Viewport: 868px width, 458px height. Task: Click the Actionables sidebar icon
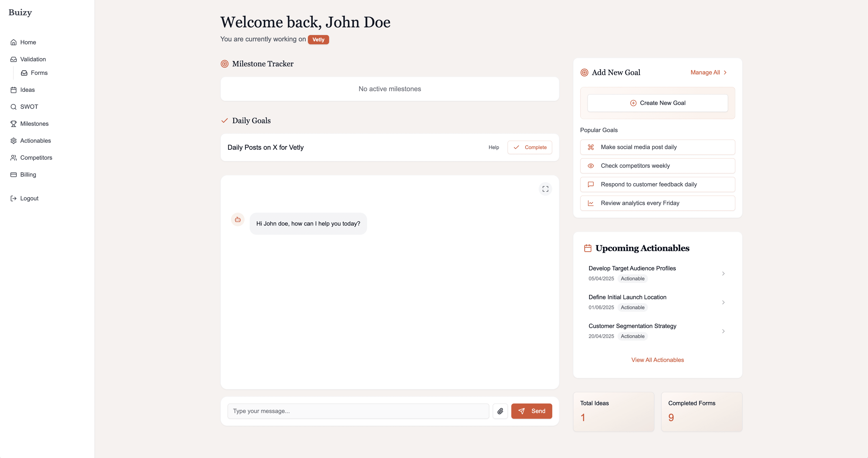(14, 140)
